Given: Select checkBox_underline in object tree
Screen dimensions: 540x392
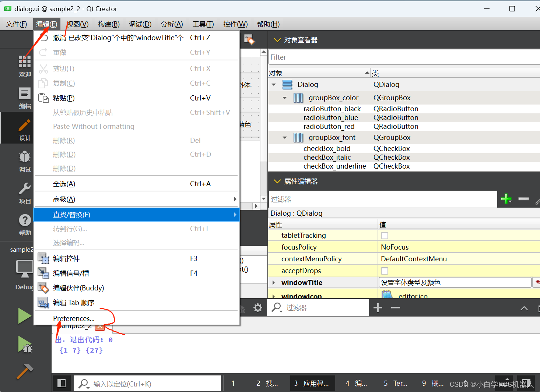Looking at the screenshot, I should [334, 166].
